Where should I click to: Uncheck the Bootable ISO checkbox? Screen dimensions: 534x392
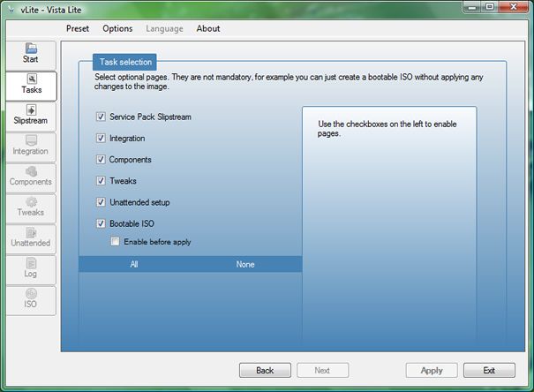(x=101, y=223)
